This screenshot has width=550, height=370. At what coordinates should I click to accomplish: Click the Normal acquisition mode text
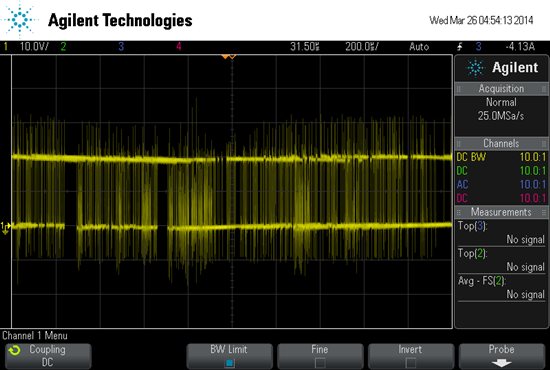tap(501, 102)
